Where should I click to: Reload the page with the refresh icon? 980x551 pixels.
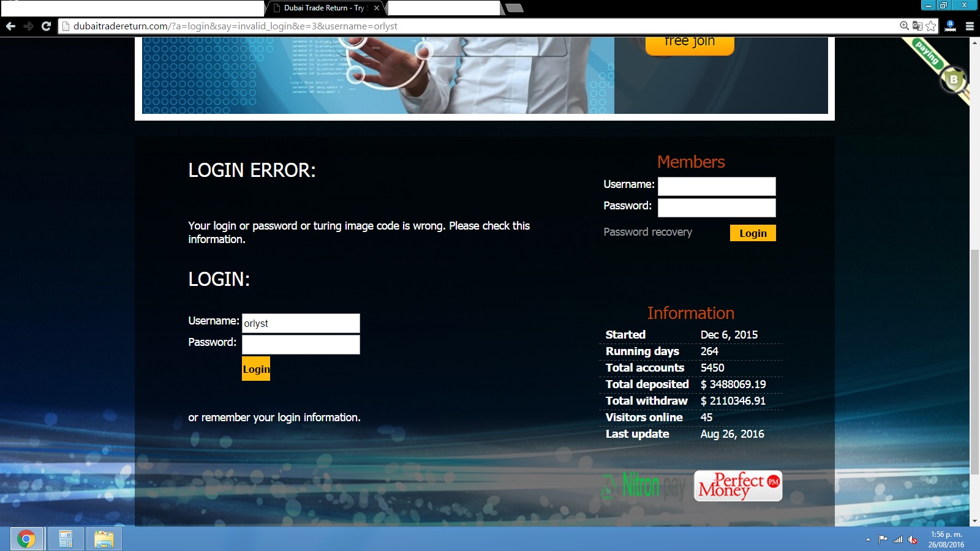46,26
